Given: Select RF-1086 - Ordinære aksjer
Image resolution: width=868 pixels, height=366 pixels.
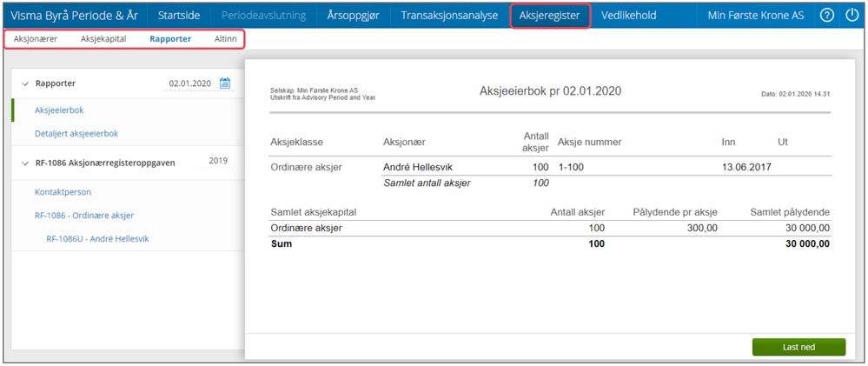Looking at the screenshot, I should 84,216.
